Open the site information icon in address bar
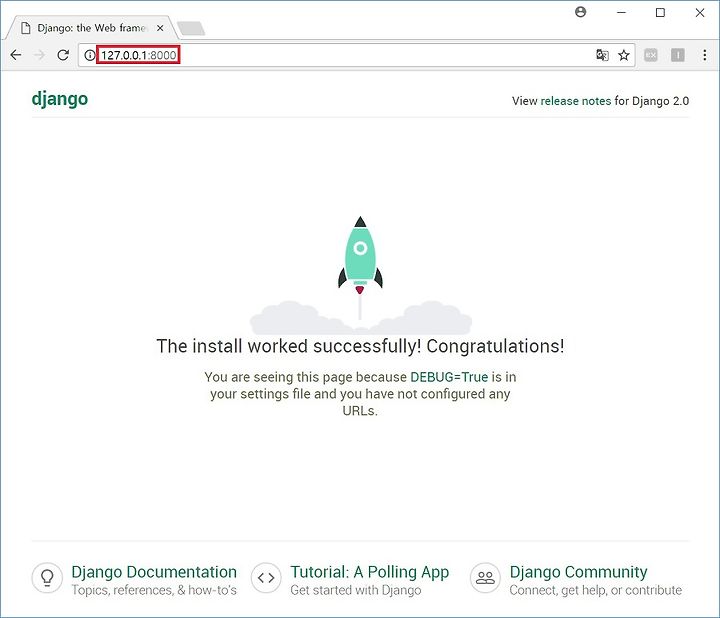 click(90, 55)
